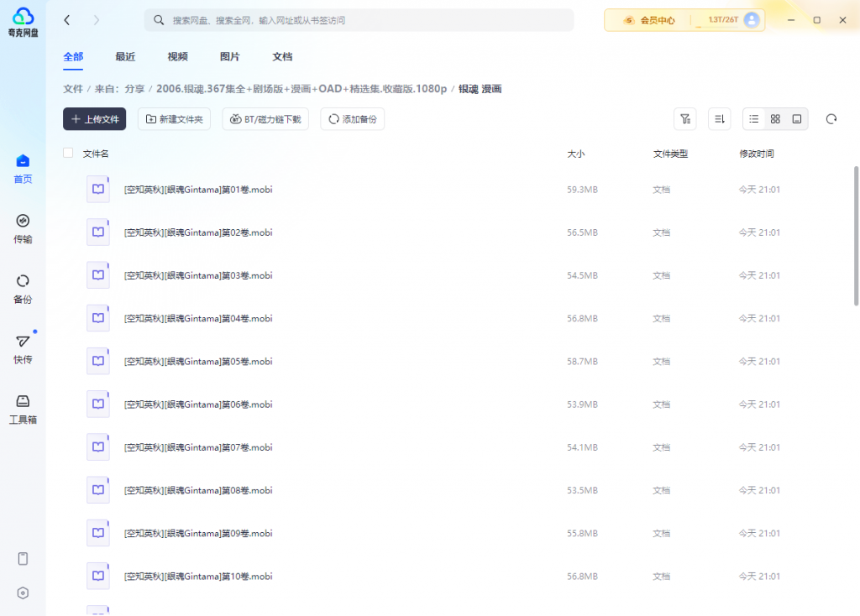860x616 pixels.
Task: Minimize the window
Action: pyautogui.click(x=791, y=20)
